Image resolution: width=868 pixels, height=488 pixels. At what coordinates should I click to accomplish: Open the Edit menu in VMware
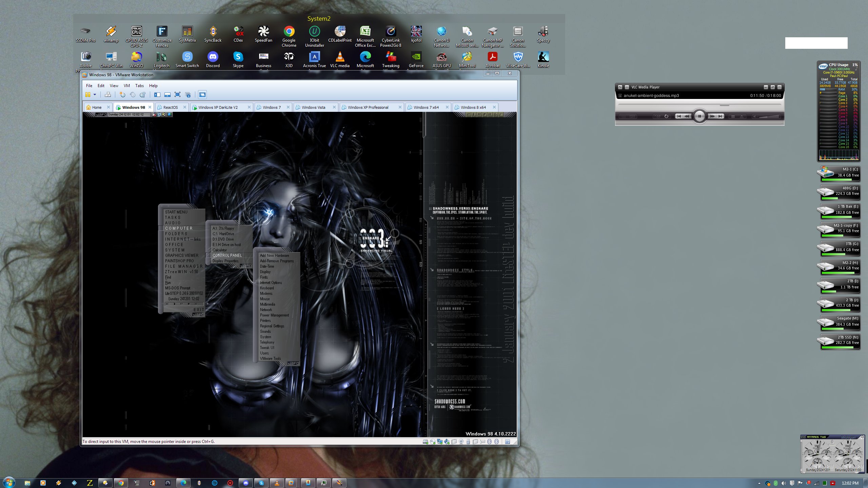point(101,86)
